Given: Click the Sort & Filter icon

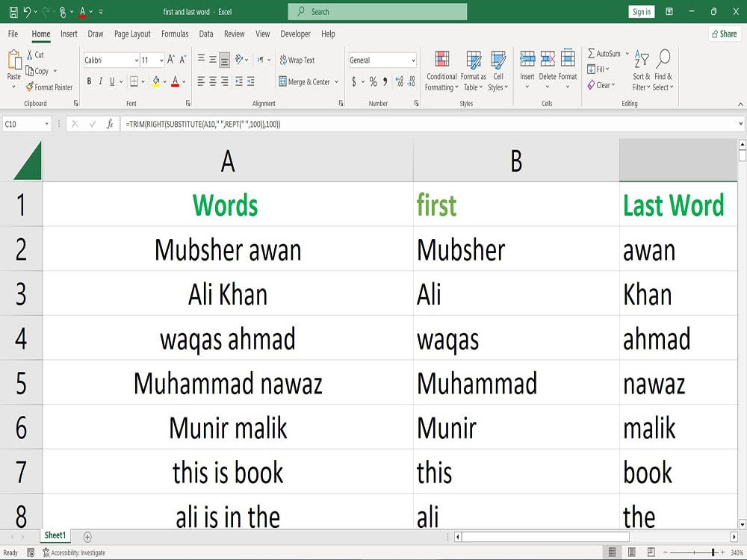Looking at the screenshot, I should pos(641,59).
